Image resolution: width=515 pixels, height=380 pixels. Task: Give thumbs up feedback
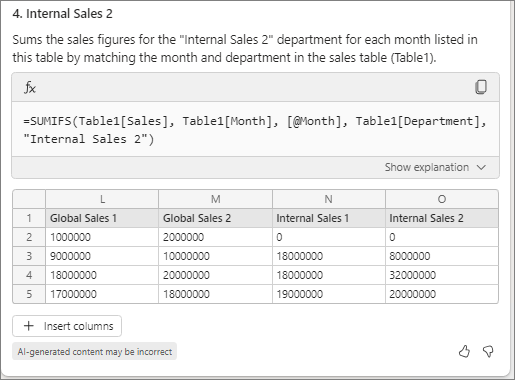pos(464,351)
